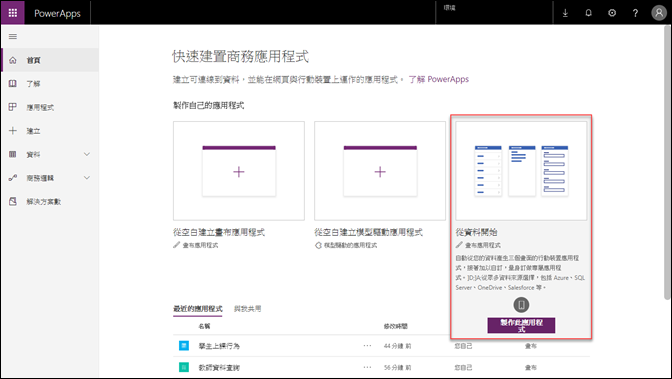Expand the 資料 sidebar section chevron
Viewport: 672px width, 379px height.
point(87,154)
